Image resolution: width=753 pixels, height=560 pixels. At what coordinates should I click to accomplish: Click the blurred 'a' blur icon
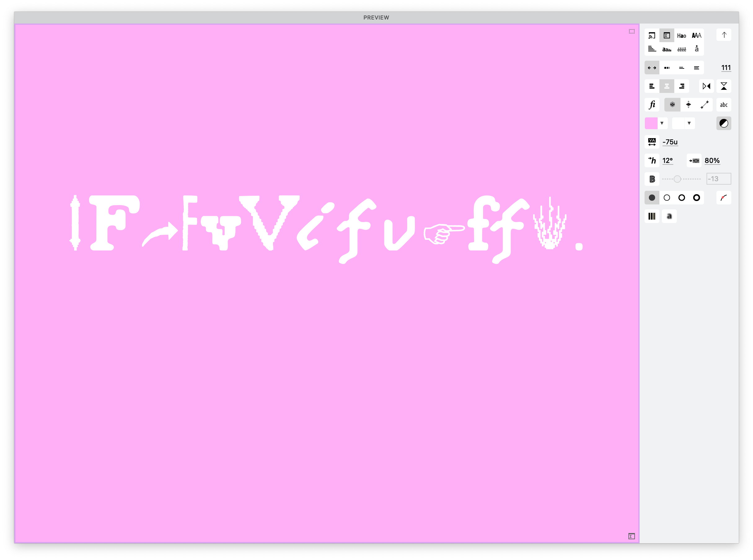(x=669, y=216)
